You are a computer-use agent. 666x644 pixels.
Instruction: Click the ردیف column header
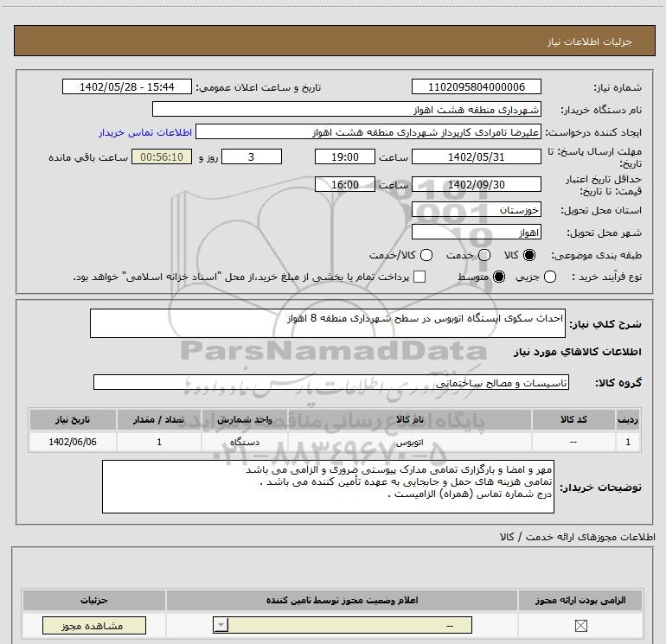click(x=628, y=419)
